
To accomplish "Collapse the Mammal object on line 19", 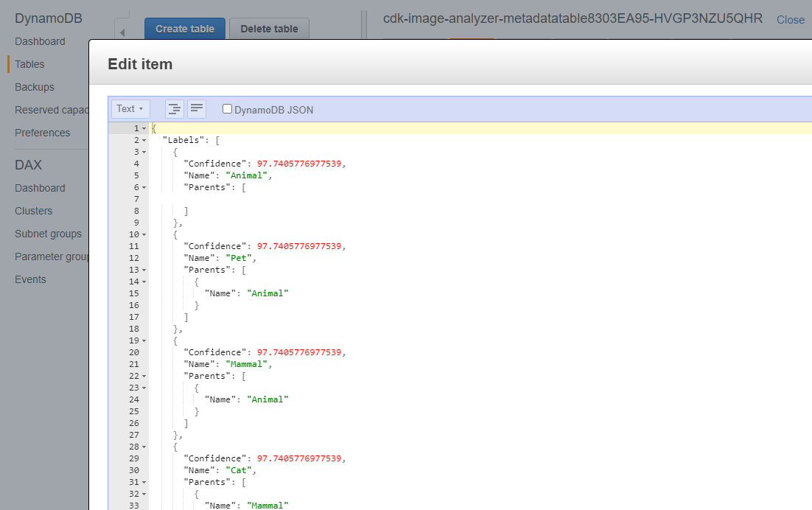I will coord(144,340).
